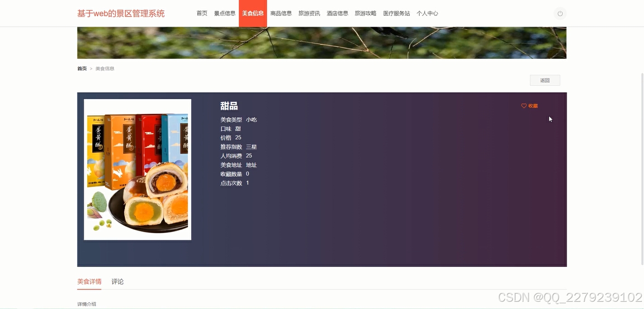Click 首页 in the breadcrumb trail
This screenshot has width=644, height=309.
82,68
